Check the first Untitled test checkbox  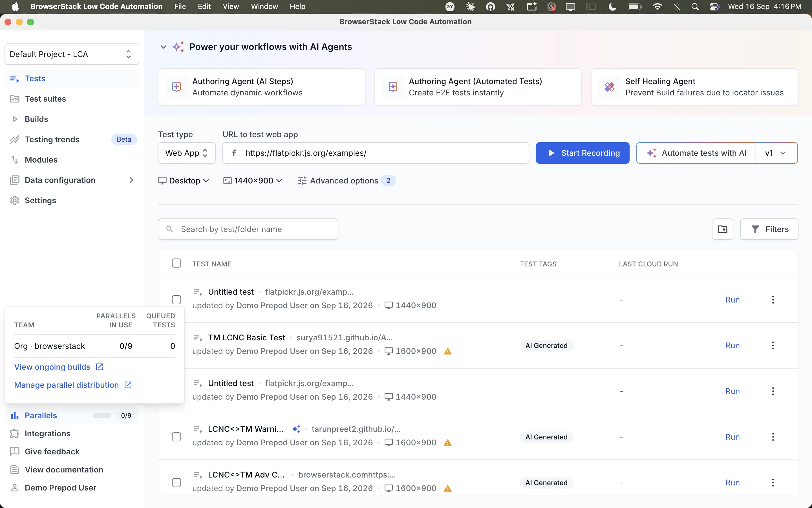[176, 300]
